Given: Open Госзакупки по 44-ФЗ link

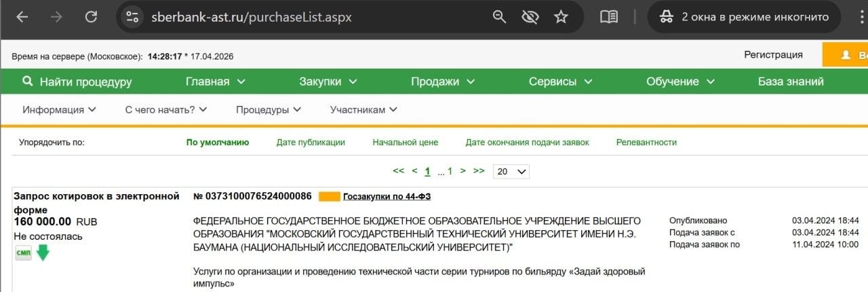Looking at the screenshot, I should click(387, 197).
